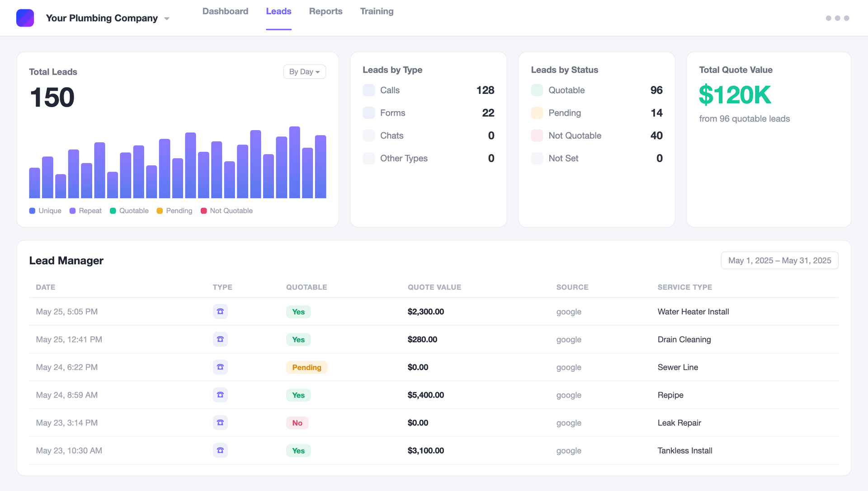Click the tallest bar in Total Leads chart
The image size is (868, 491).
click(x=295, y=162)
